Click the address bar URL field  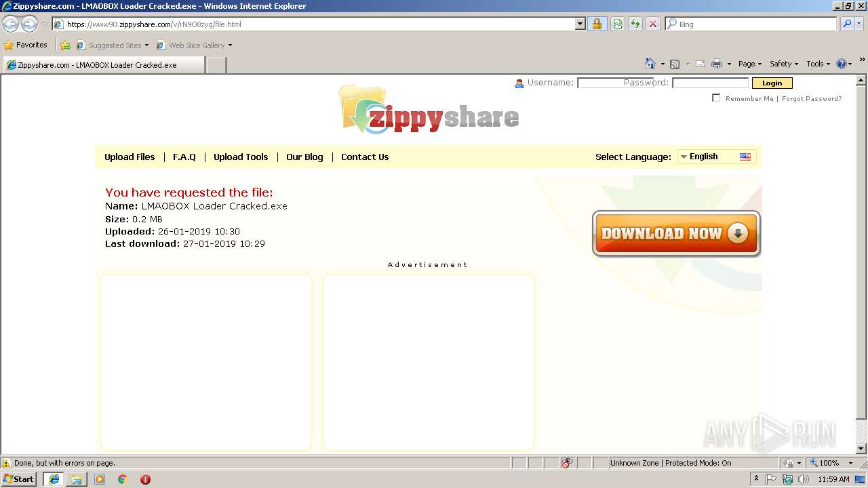[x=319, y=24]
